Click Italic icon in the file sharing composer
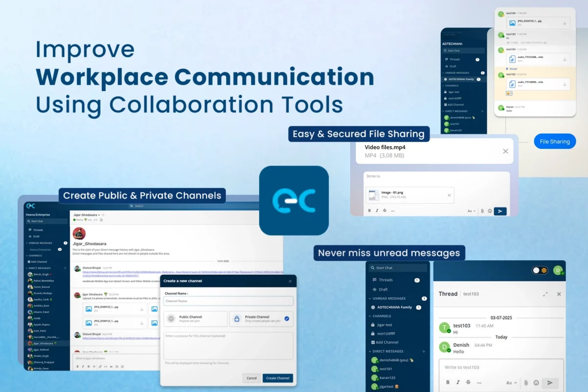 click(x=377, y=211)
